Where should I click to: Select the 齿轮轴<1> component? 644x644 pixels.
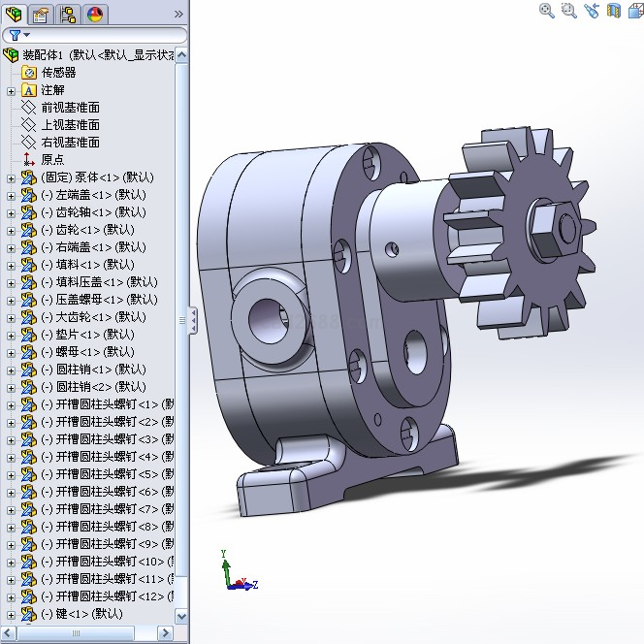(x=93, y=212)
